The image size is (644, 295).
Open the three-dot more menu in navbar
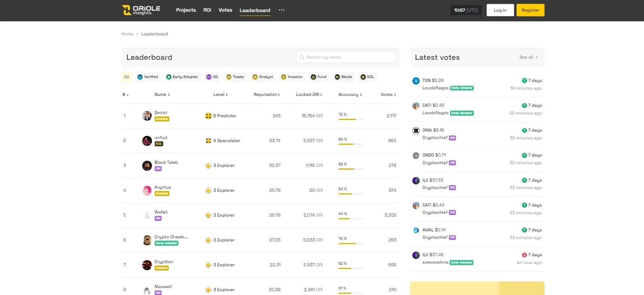[281, 10]
